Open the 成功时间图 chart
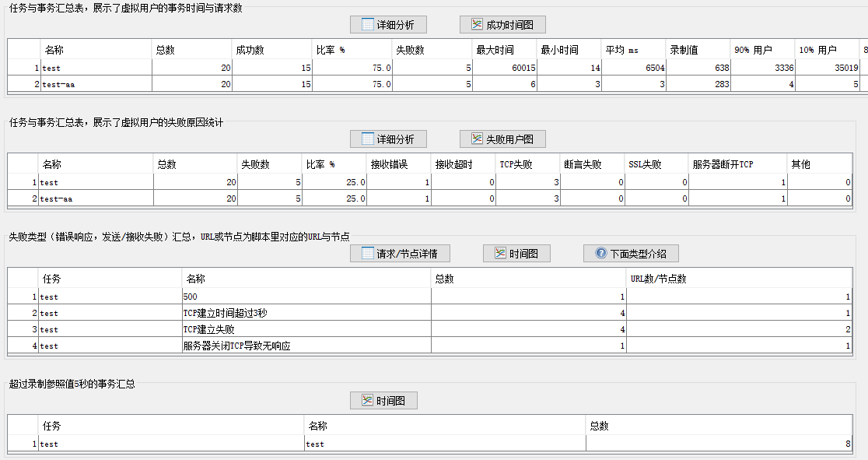The height and width of the screenshot is (460, 868). point(502,25)
